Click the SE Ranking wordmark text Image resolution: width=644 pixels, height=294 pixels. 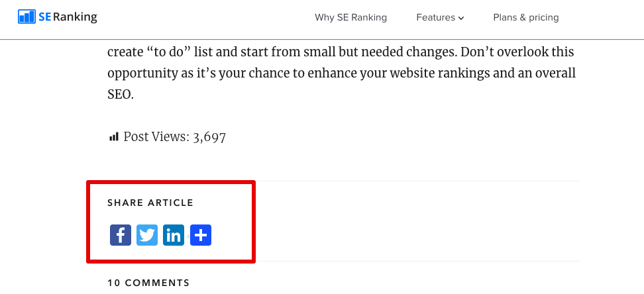[68, 17]
